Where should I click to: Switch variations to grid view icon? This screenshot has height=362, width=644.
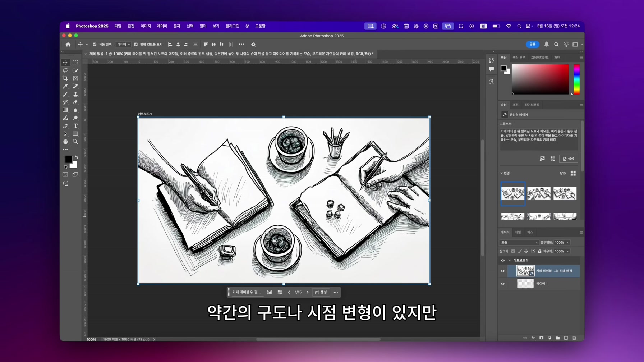point(573,173)
